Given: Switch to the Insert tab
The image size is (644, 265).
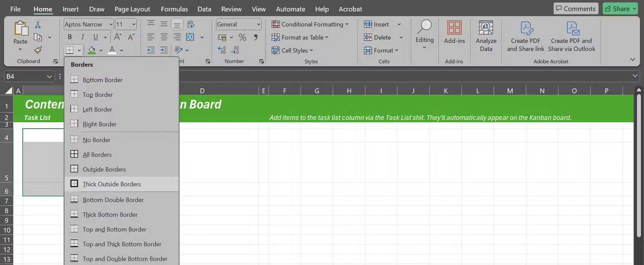Looking at the screenshot, I should (x=70, y=9).
